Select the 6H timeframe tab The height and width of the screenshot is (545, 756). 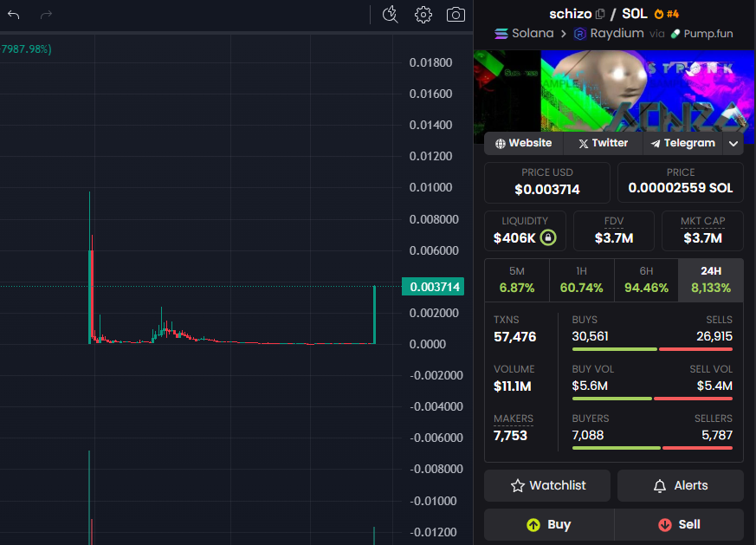click(646, 280)
